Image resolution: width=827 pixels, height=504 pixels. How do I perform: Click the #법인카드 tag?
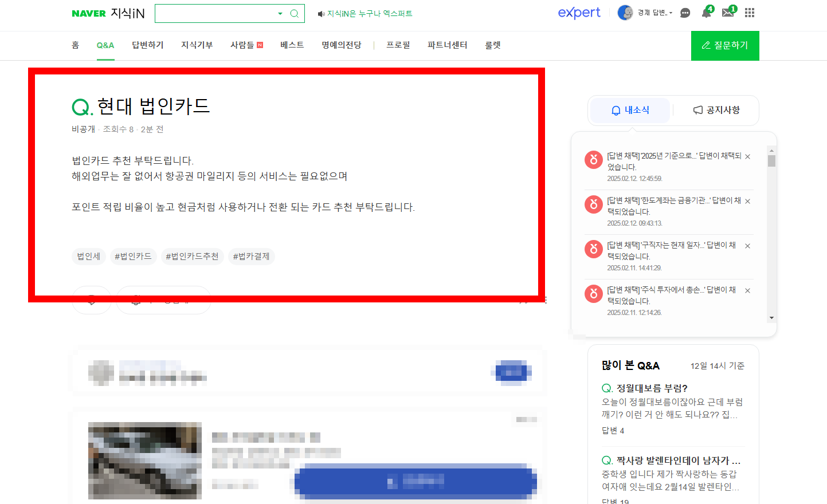[x=133, y=256]
